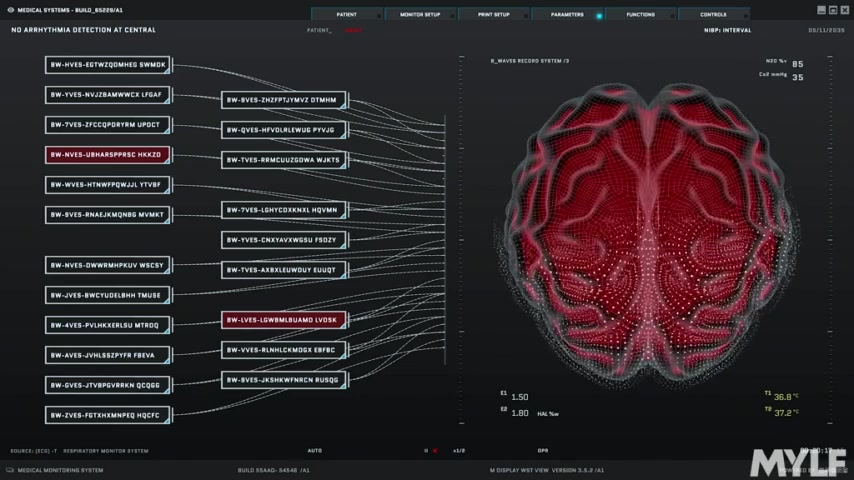Toggle the indicator dot on Controls tab

pyautogui.click(x=746, y=16)
